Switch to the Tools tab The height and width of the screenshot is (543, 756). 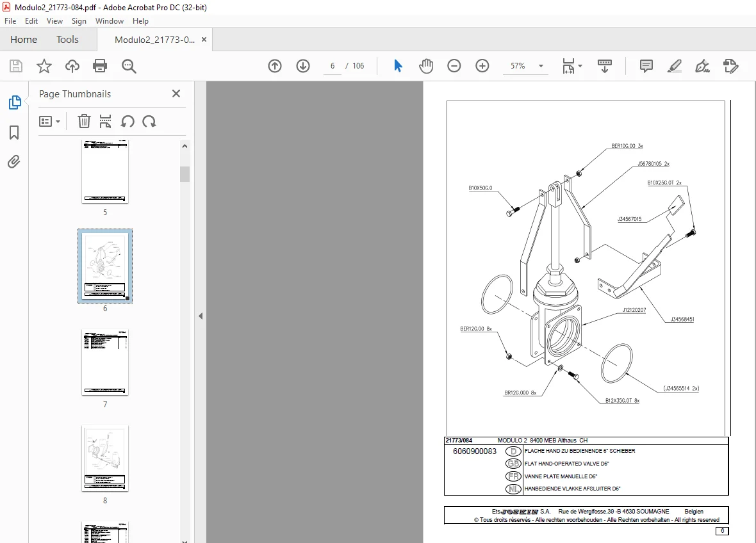click(67, 40)
